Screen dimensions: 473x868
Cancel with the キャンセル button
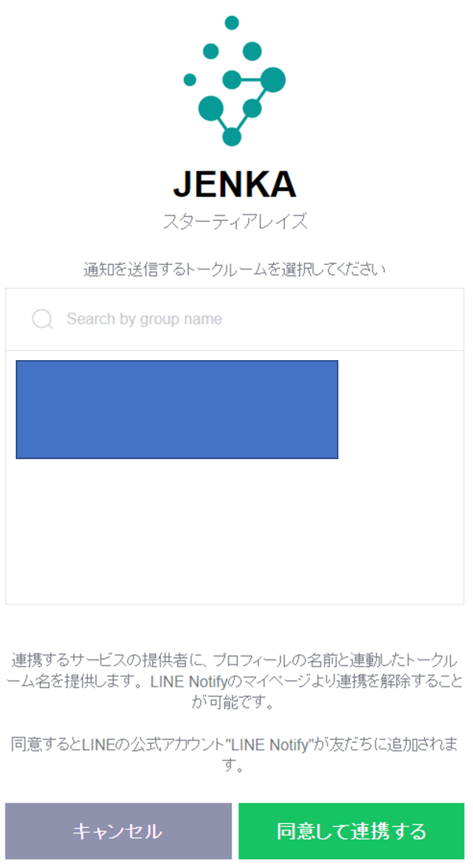pyautogui.click(x=119, y=831)
